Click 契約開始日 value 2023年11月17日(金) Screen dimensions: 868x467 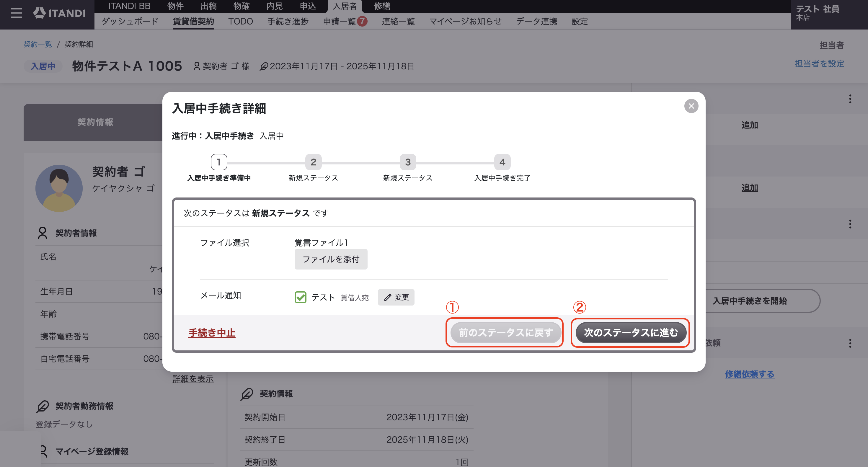[x=427, y=417]
